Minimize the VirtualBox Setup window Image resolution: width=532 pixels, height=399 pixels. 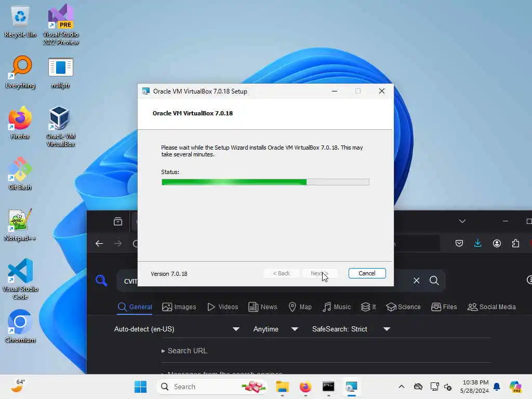tap(335, 91)
